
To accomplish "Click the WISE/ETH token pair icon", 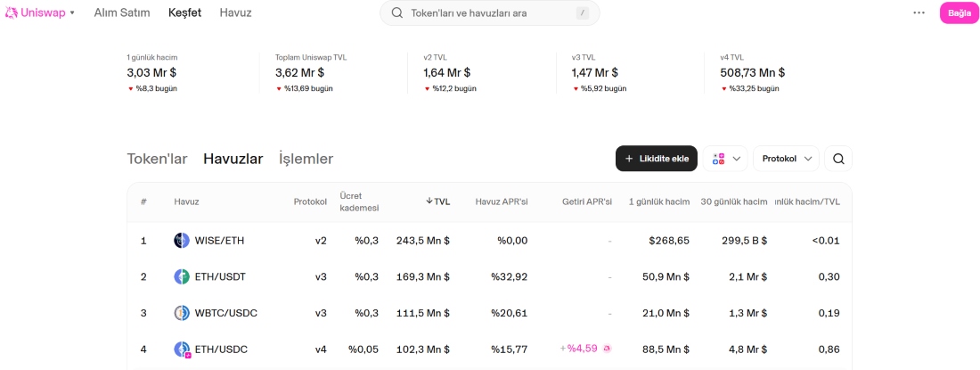I will click(x=181, y=241).
